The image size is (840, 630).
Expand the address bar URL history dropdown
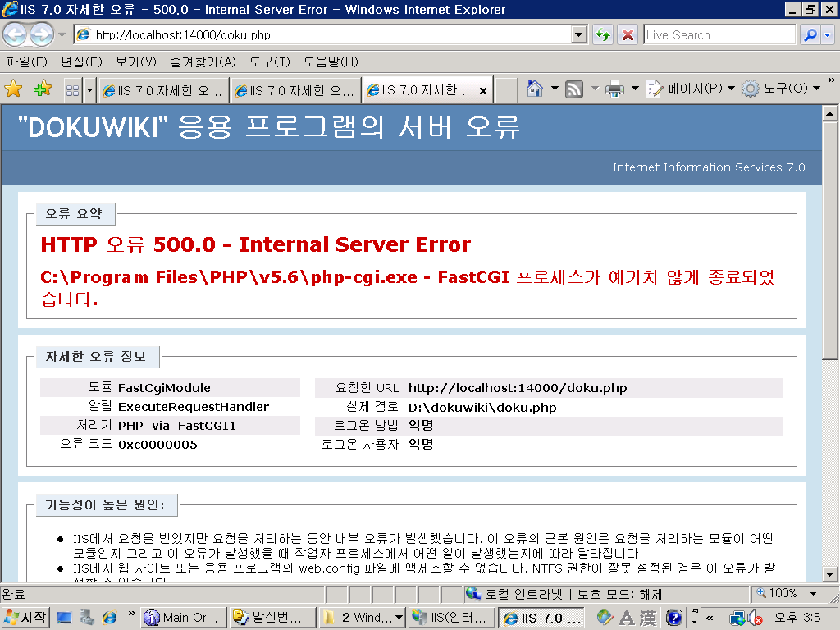coord(579,34)
